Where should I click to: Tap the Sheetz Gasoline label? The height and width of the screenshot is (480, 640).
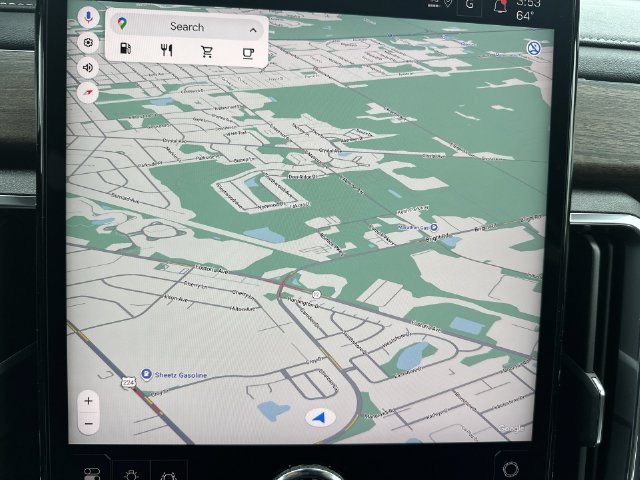[x=181, y=375]
